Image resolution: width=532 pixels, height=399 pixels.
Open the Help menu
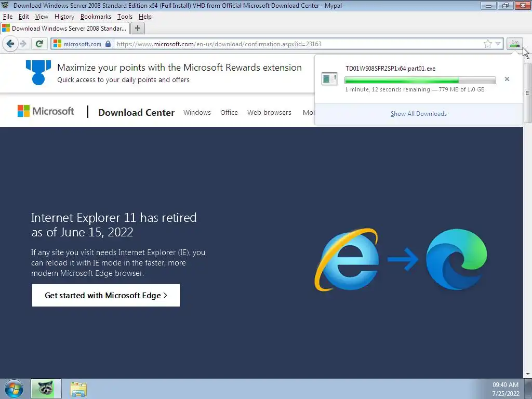145,17
